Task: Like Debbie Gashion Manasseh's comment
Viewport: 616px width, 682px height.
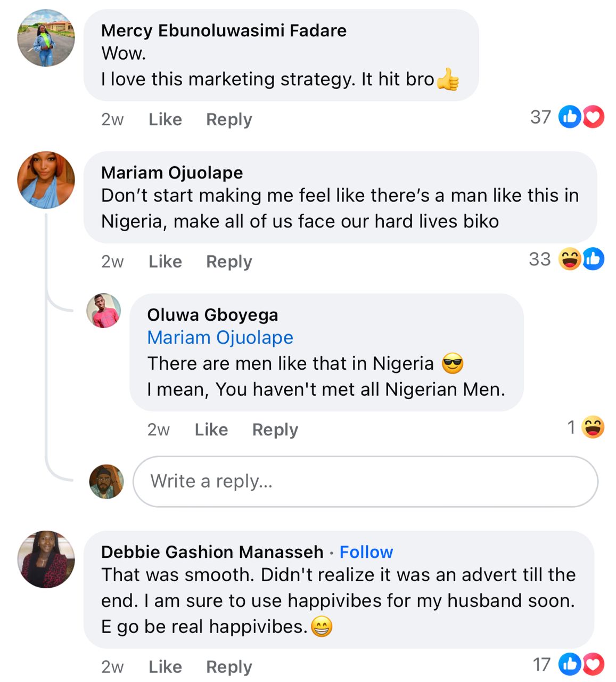Action: [x=165, y=667]
